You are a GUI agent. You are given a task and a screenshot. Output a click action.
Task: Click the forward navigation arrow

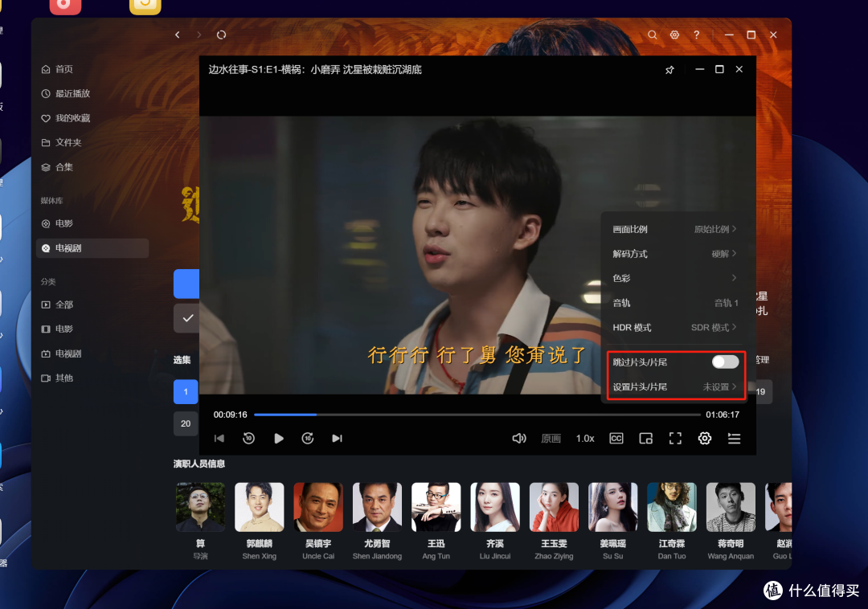click(x=199, y=35)
